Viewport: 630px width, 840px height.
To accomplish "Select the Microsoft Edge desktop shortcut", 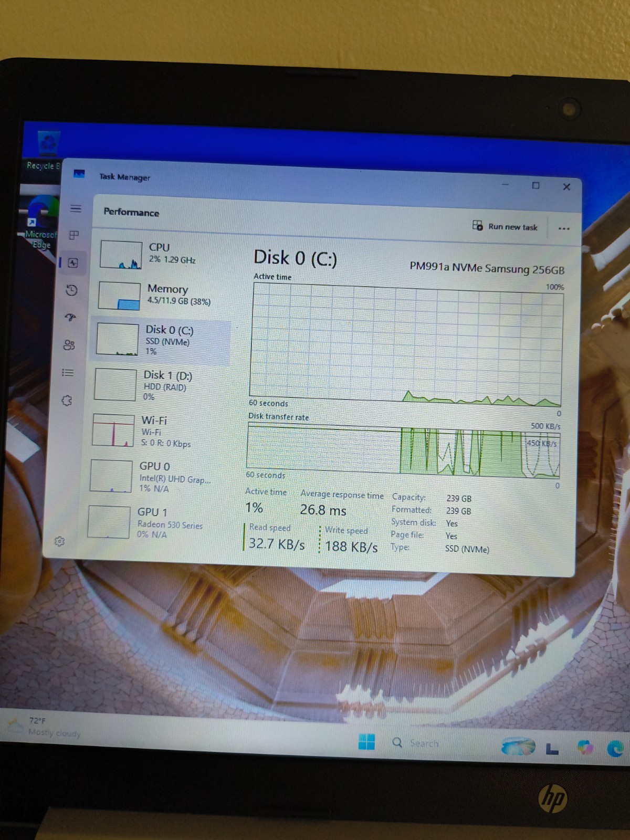I will (41, 223).
